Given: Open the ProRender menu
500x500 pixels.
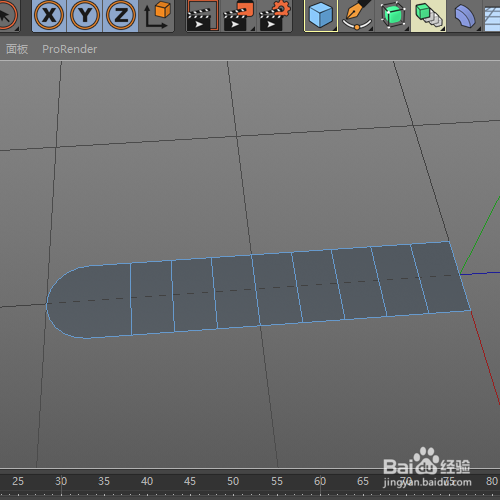Looking at the screenshot, I should tap(69, 49).
